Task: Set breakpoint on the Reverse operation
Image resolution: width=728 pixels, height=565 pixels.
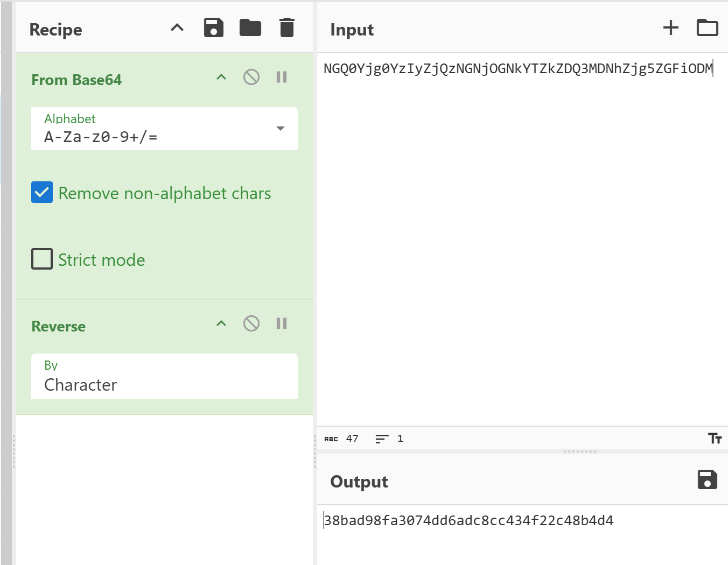Action: point(282,324)
